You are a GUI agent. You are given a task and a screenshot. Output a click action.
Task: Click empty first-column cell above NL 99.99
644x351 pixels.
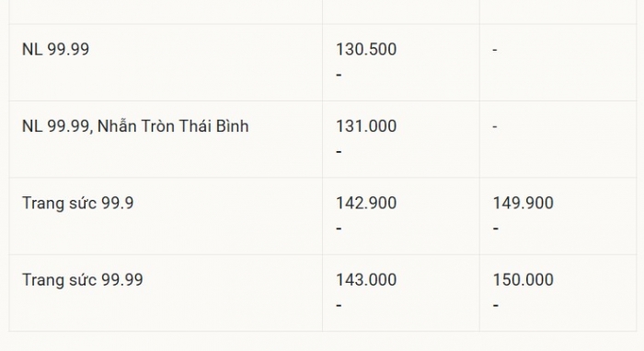(x=166, y=12)
